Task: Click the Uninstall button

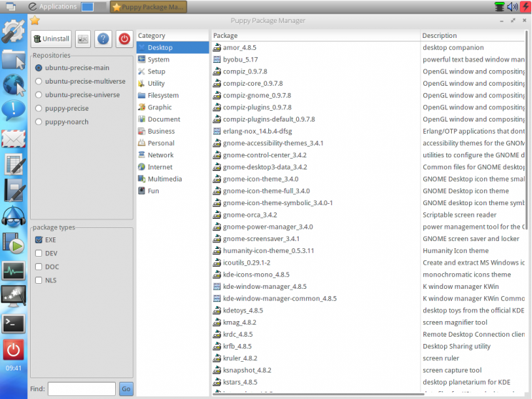Action: 51,39
